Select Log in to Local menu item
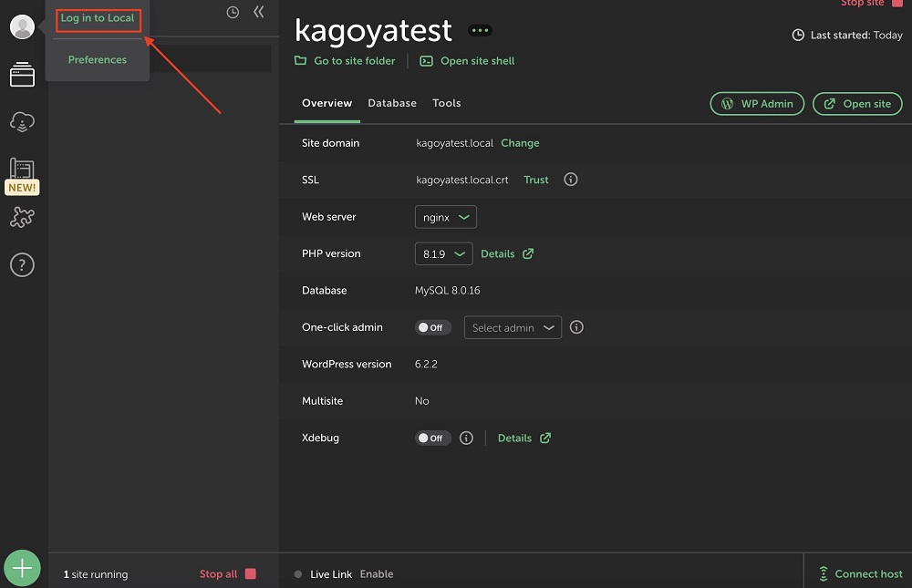The image size is (912, 588). point(98,18)
